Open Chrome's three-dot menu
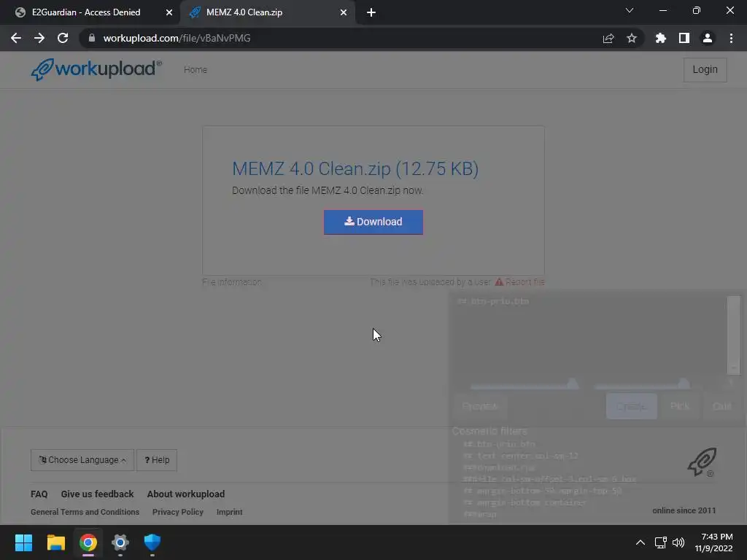 point(731,38)
